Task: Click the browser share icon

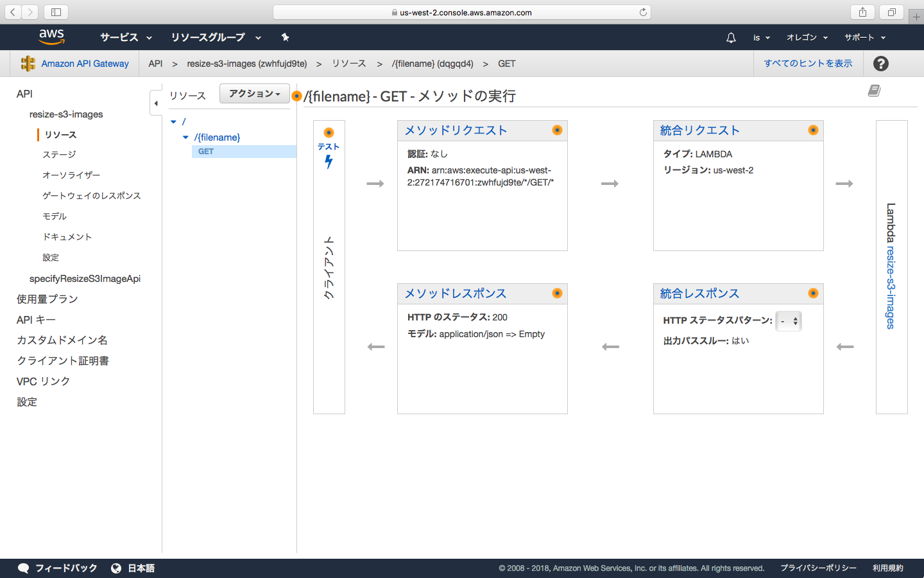Action: pos(862,12)
